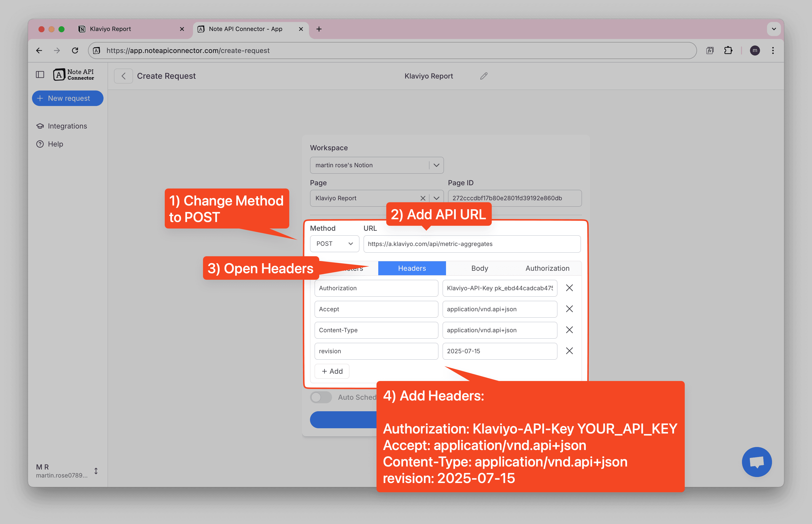Click the site info icon in address bar
812x524 pixels.
coord(96,50)
